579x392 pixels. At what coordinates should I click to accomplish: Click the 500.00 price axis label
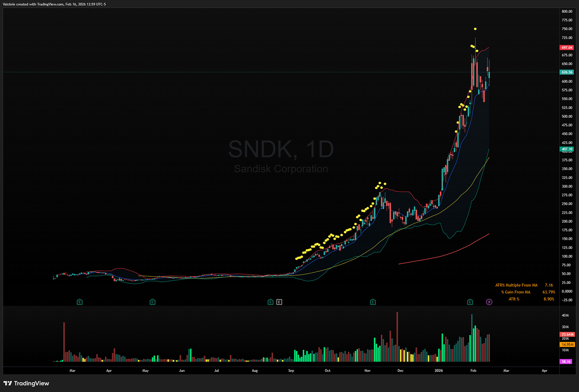tap(567, 116)
